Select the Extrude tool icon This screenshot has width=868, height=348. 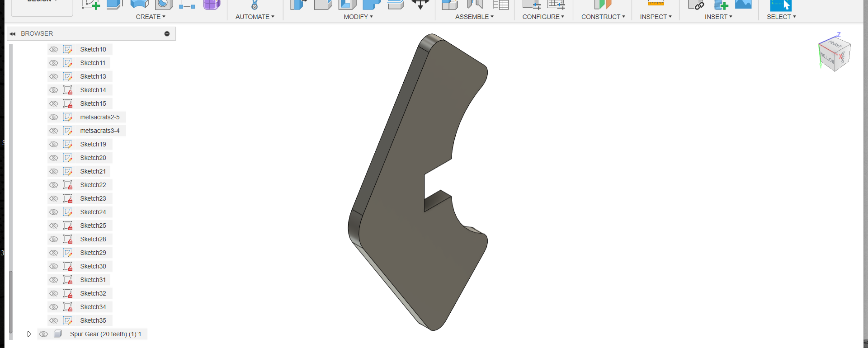pos(115,5)
